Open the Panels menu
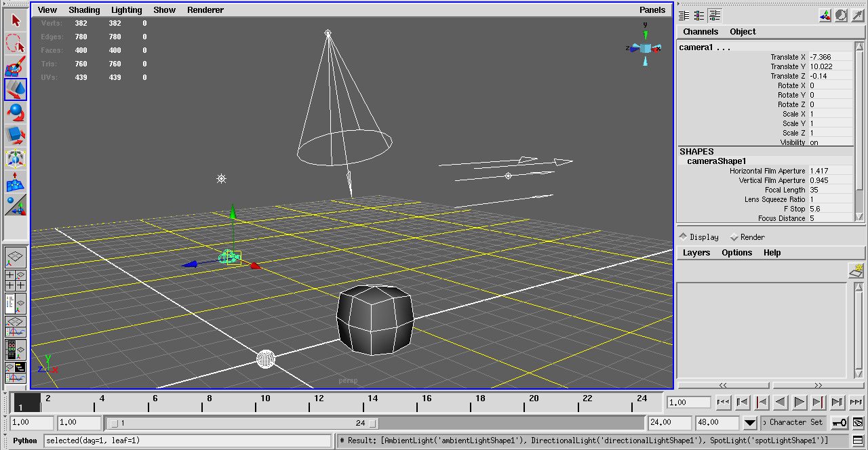This screenshot has height=450, width=868. tap(652, 10)
